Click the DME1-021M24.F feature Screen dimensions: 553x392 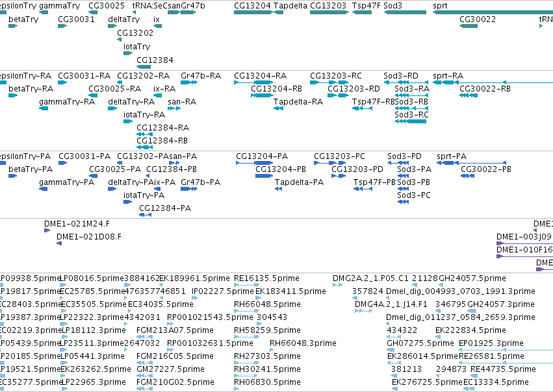tap(47, 230)
